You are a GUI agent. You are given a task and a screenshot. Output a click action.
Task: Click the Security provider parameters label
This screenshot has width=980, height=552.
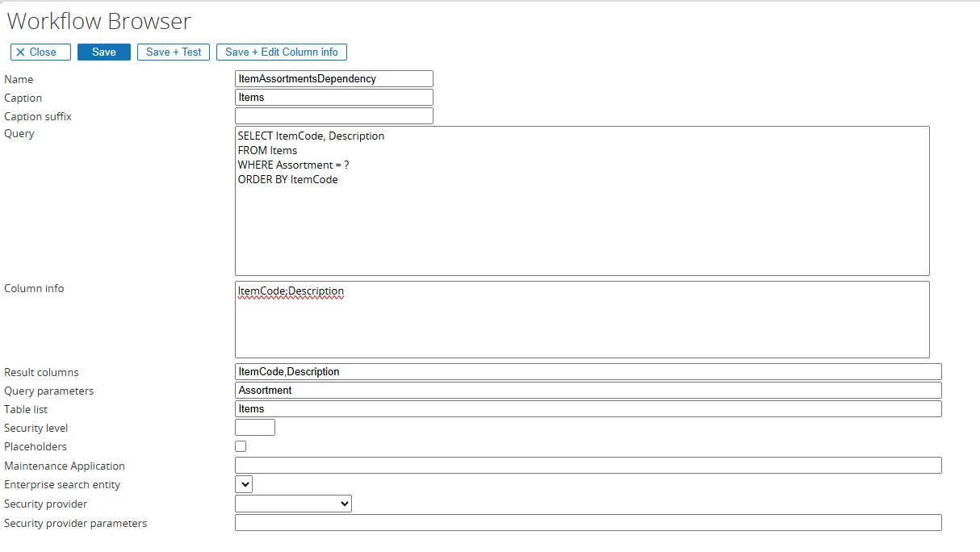click(x=76, y=523)
